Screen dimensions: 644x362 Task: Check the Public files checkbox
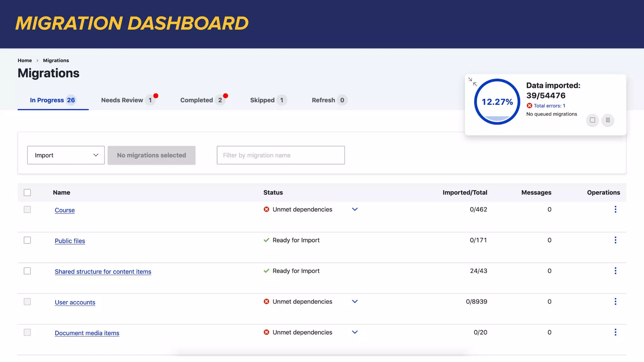coord(27,240)
